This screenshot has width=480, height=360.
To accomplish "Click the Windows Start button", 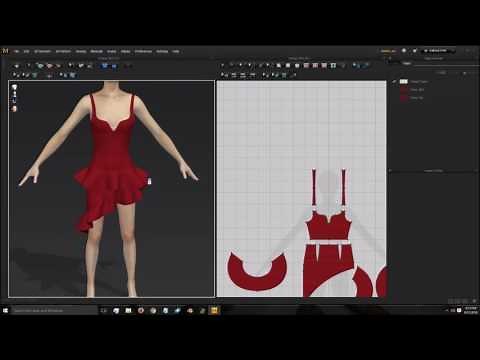I will click(5, 310).
